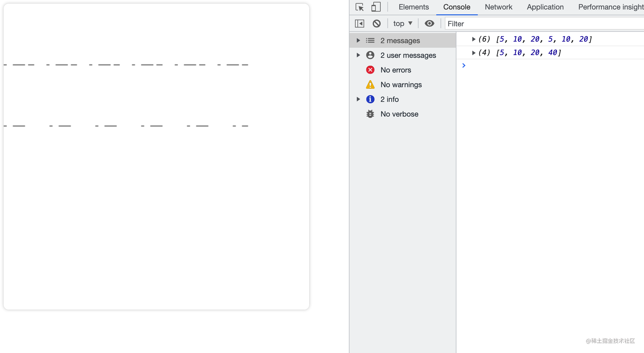
Task: Click the clear console icon
Action: click(x=375, y=24)
